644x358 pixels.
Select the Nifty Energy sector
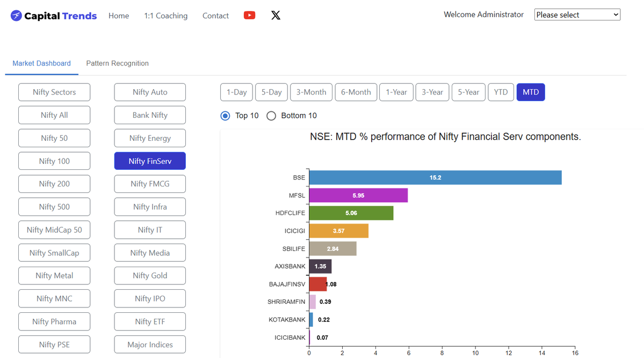[x=150, y=138]
